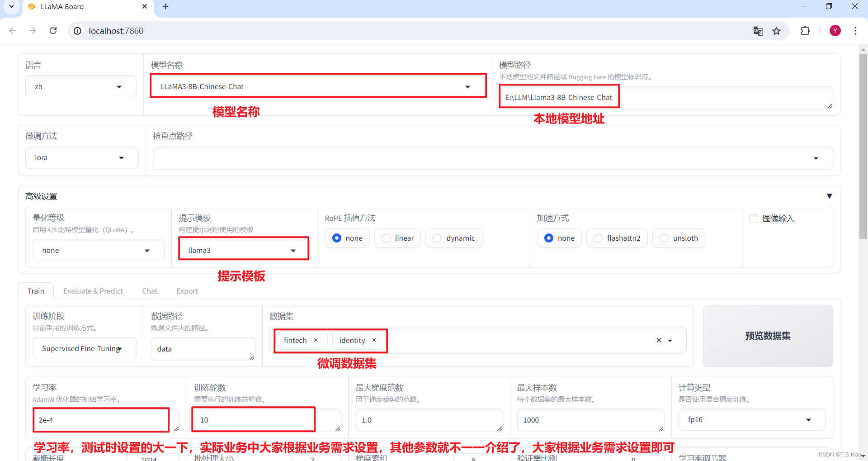Open a new browser tab
Image resolution: width=868 pixels, height=461 pixels.
pos(165,6)
